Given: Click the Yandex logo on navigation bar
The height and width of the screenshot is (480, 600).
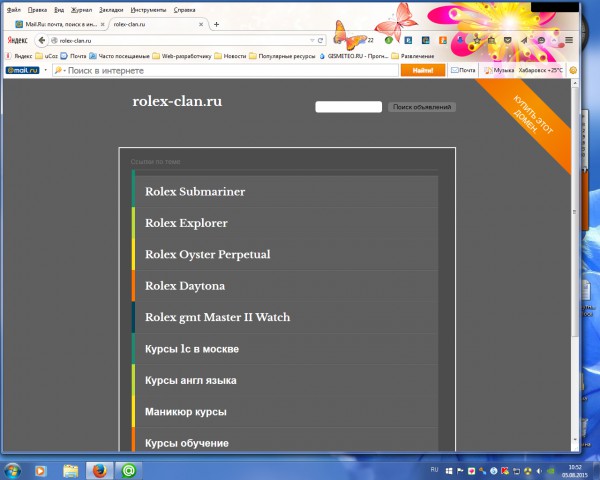Looking at the screenshot, I should pyautogui.click(x=18, y=40).
